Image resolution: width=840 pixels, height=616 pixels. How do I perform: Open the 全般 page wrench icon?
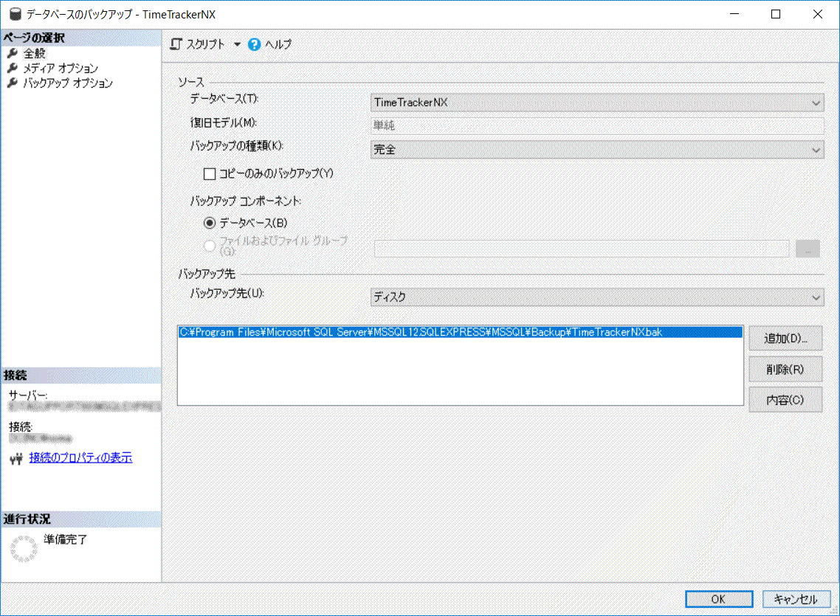[x=13, y=54]
